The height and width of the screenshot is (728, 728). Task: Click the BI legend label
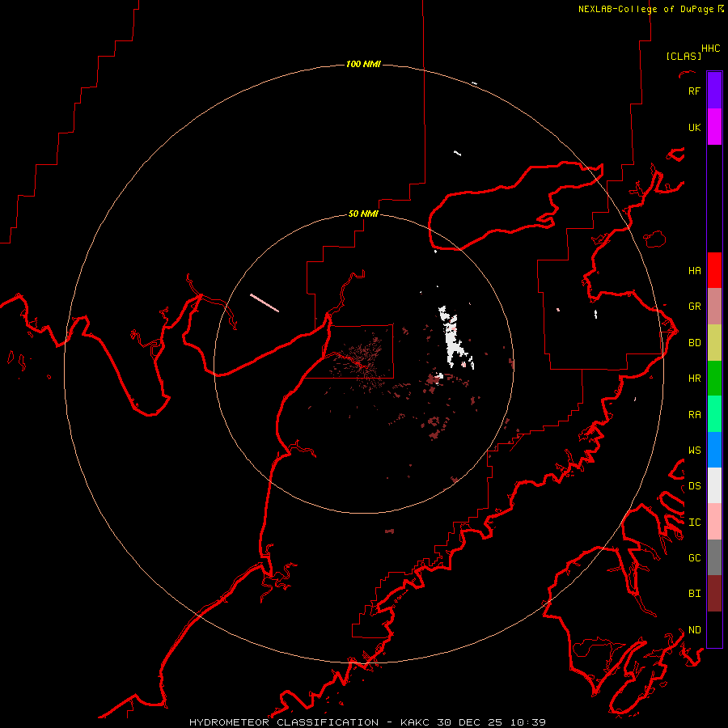point(694,594)
